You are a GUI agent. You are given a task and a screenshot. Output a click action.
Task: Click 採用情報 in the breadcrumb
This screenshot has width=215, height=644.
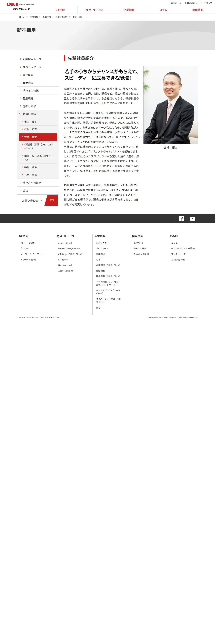click(34, 17)
